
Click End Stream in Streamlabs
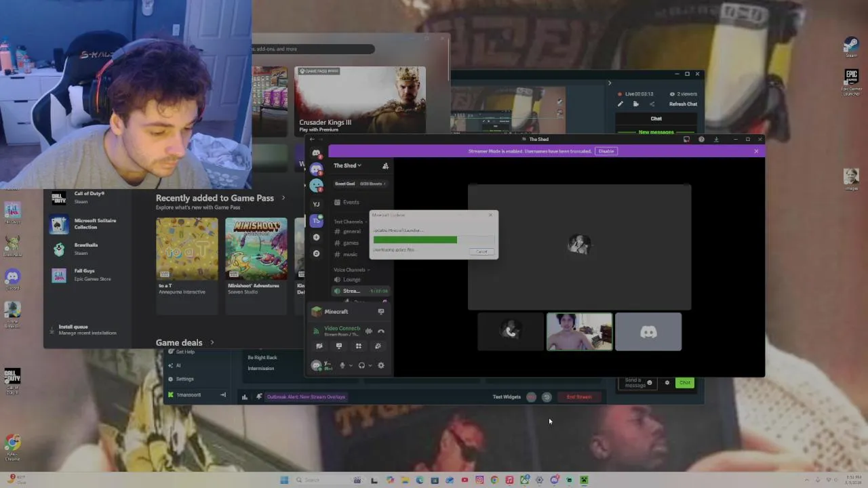(x=579, y=397)
